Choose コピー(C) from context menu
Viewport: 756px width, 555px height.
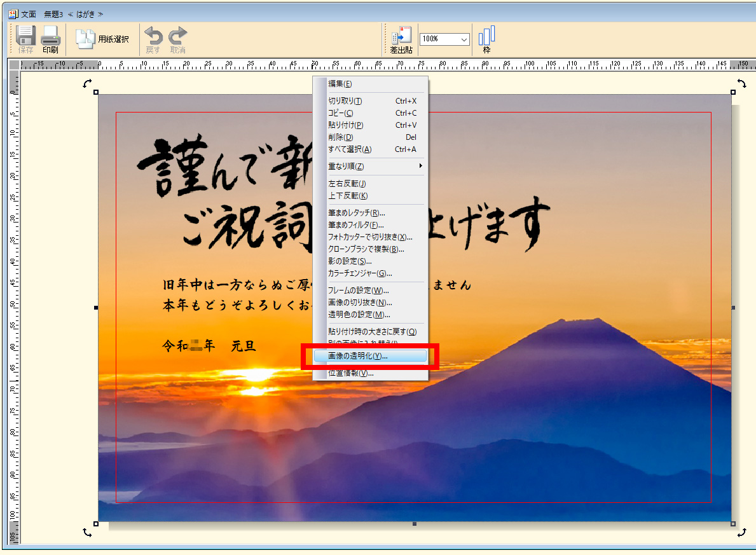[x=370, y=113]
